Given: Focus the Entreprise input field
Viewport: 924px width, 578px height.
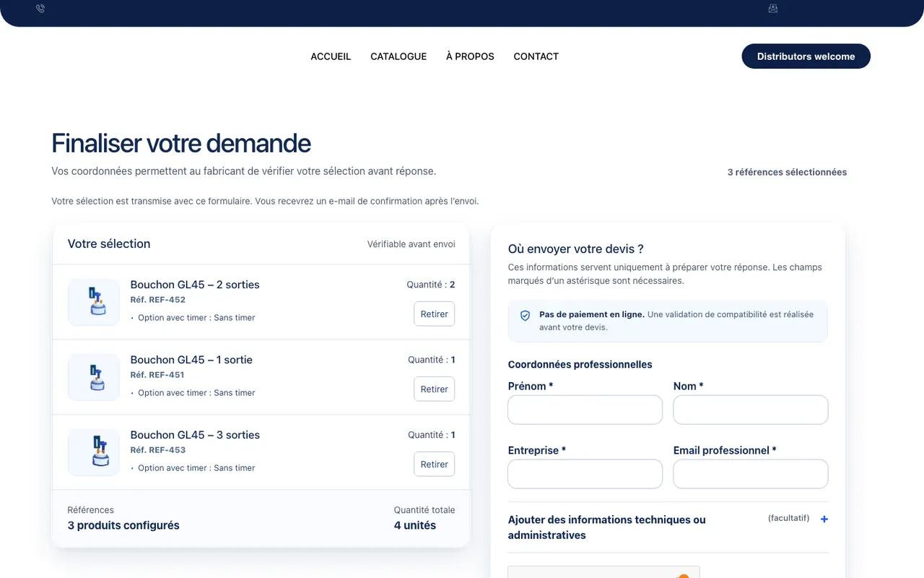Looking at the screenshot, I should click(x=585, y=474).
